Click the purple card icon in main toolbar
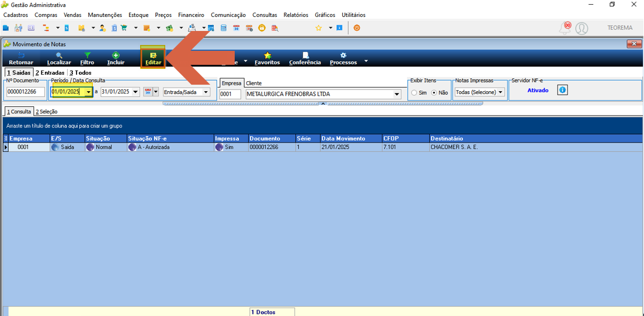The width and height of the screenshot is (644, 316). [31, 28]
